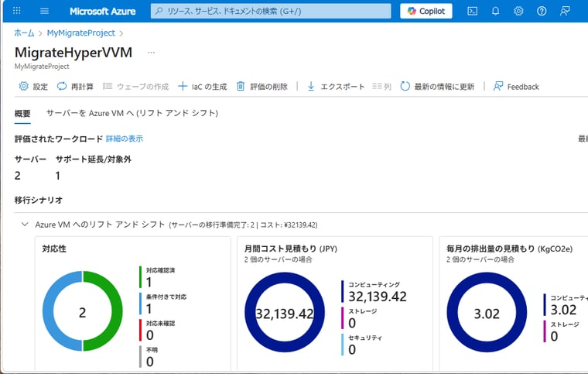Open portal settings gear in header
588x374 pixels.
point(518,12)
